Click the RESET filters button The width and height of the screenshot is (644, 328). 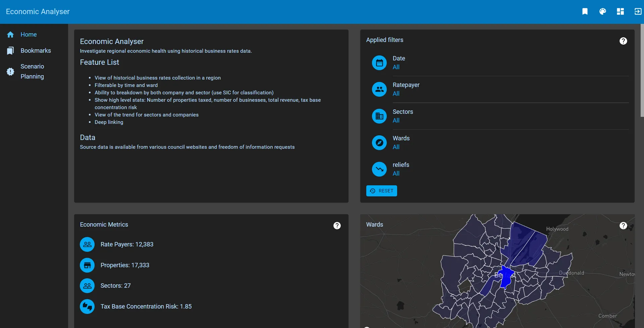click(382, 191)
